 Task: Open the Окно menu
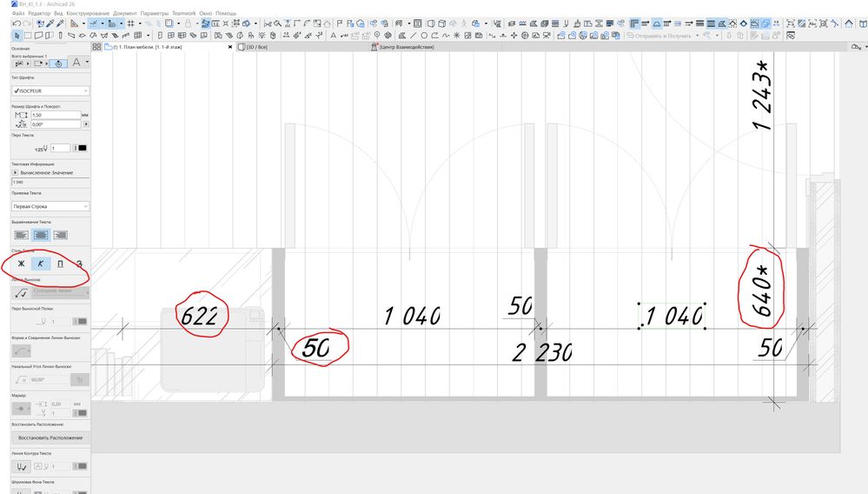(x=205, y=13)
